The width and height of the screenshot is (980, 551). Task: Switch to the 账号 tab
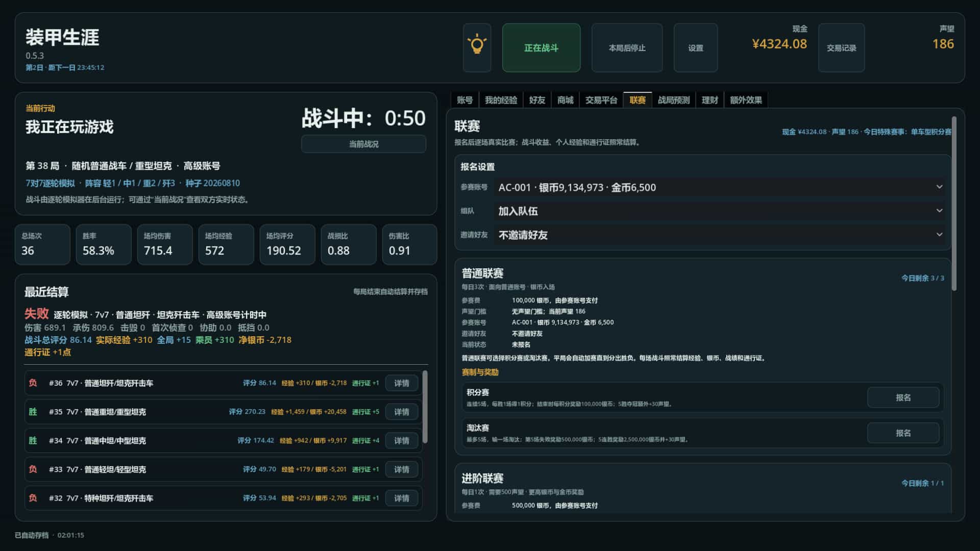pyautogui.click(x=464, y=100)
